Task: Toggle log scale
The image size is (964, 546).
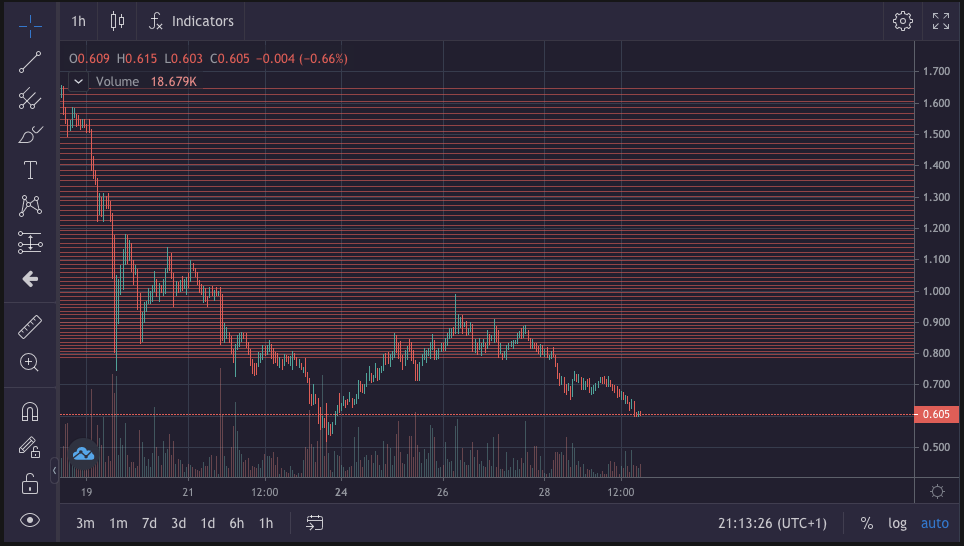Action: point(897,523)
